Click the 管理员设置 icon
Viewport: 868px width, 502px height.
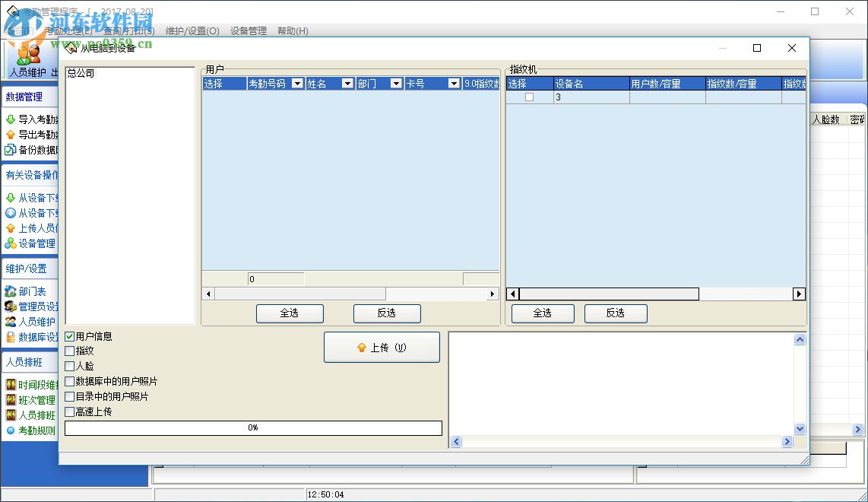[x=11, y=307]
